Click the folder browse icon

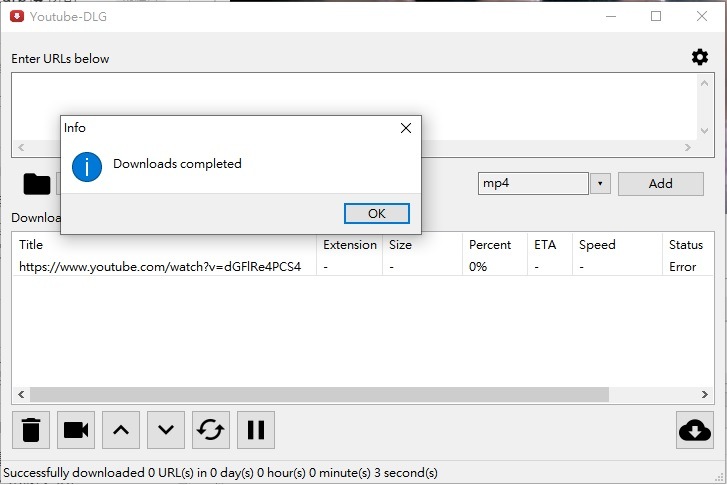(x=37, y=184)
